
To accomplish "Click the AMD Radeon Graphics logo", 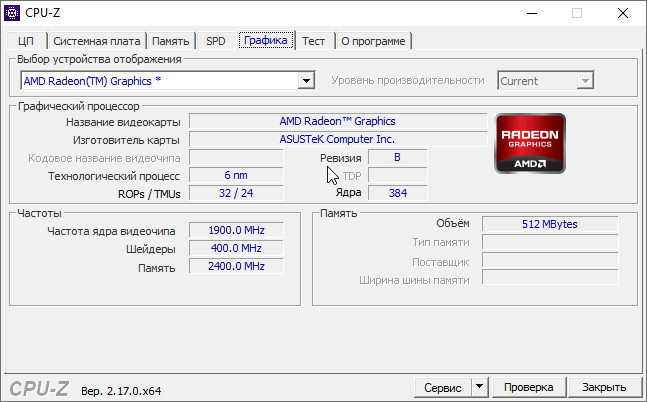I will pos(530,143).
